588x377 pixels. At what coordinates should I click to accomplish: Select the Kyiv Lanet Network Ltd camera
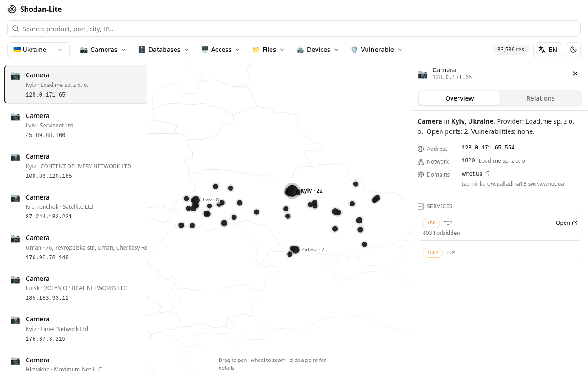(x=75, y=328)
